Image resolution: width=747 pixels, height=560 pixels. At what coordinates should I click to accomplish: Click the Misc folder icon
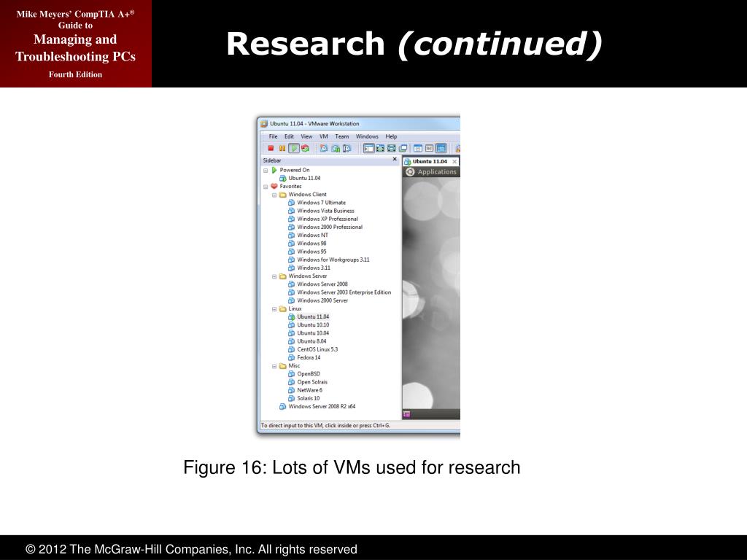tap(283, 366)
